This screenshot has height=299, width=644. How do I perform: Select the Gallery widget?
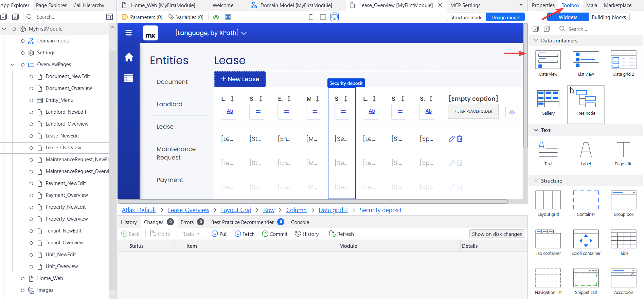coord(548,103)
